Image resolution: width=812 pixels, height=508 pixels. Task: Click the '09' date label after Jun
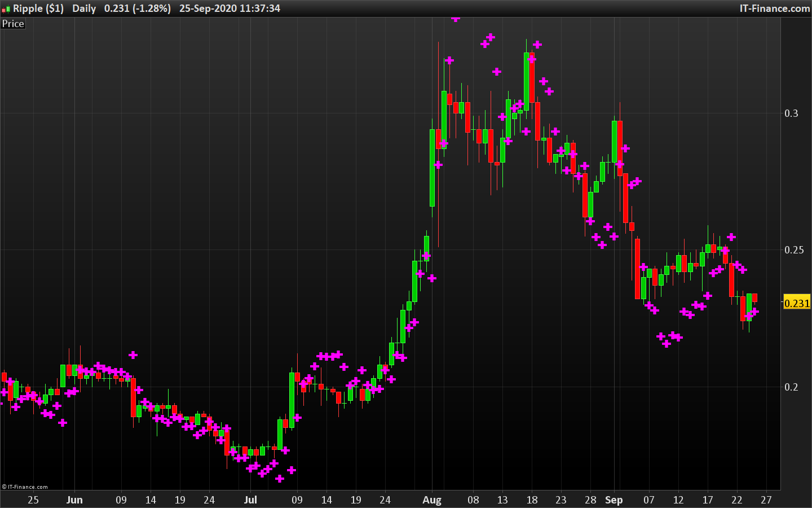pyautogui.click(x=121, y=500)
